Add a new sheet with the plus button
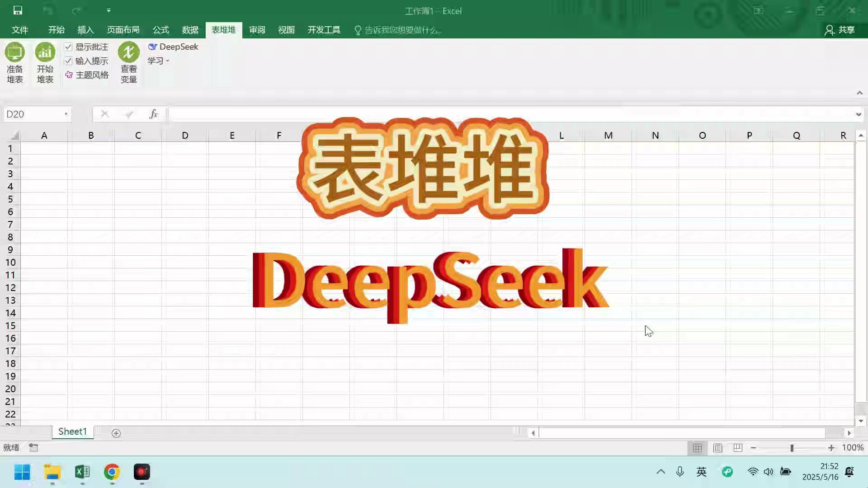 coord(116,433)
